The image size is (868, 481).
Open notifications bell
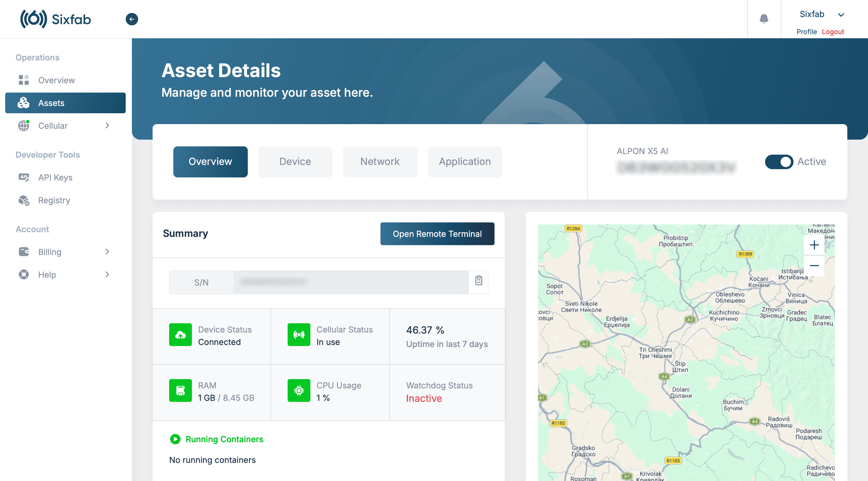pos(764,19)
